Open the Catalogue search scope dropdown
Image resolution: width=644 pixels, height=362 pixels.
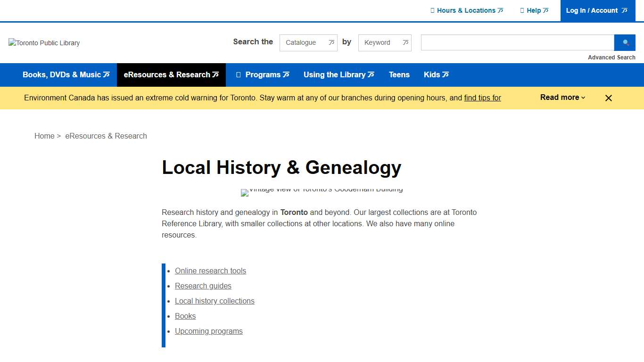pos(308,42)
